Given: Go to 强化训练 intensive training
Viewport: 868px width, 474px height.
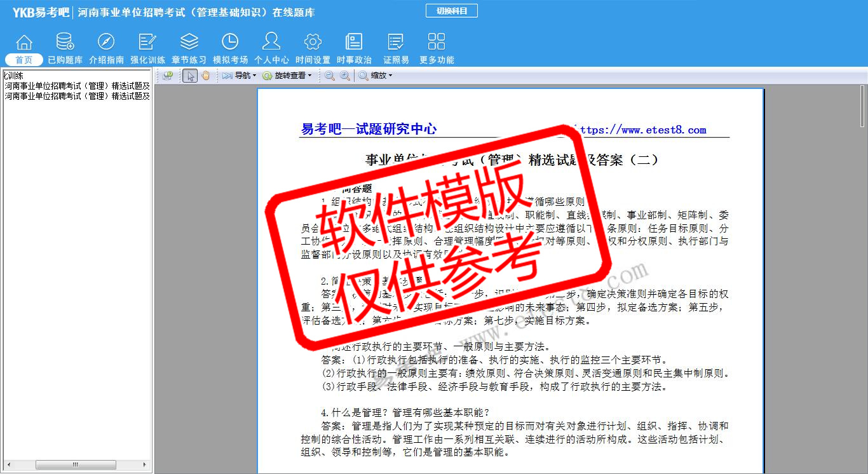Looking at the screenshot, I should click(x=147, y=48).
